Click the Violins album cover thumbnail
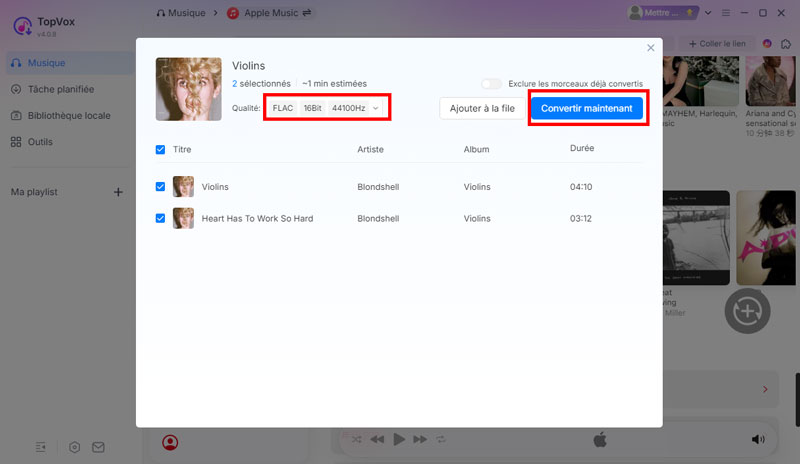This screenshot has height=464, width=800. point(189,89)
